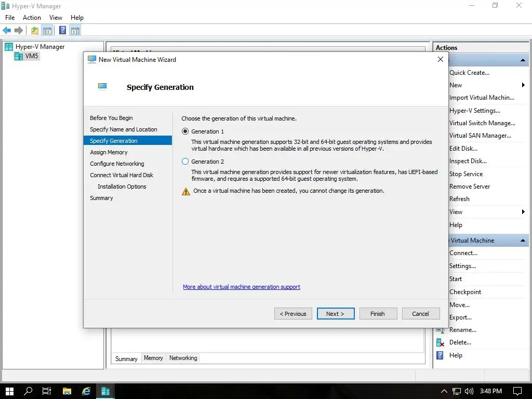Click Import Virtual Machine action
532x399 pixels.
[482, 98]
